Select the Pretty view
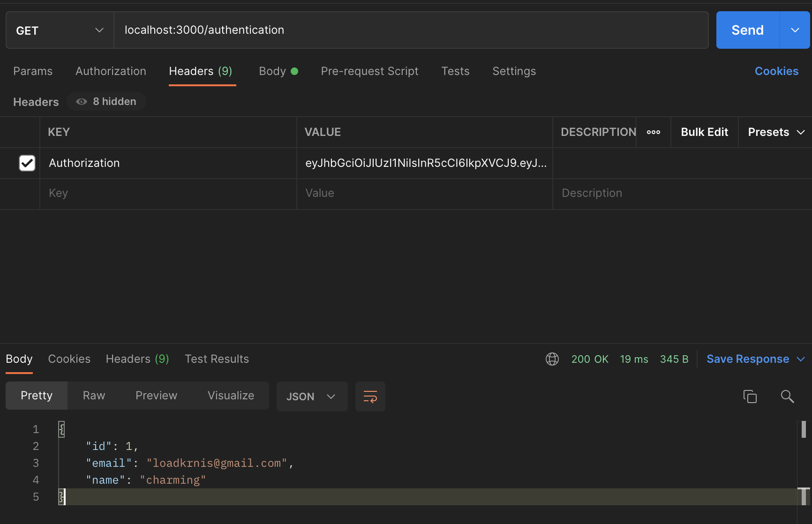The height and width of the screenshot is (524, 812). coord(37,396)
